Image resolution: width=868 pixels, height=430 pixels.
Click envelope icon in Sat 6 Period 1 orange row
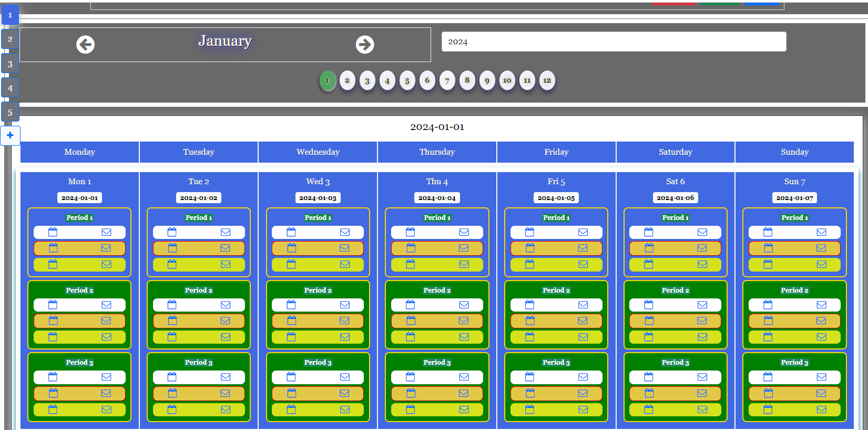[702, 248]
